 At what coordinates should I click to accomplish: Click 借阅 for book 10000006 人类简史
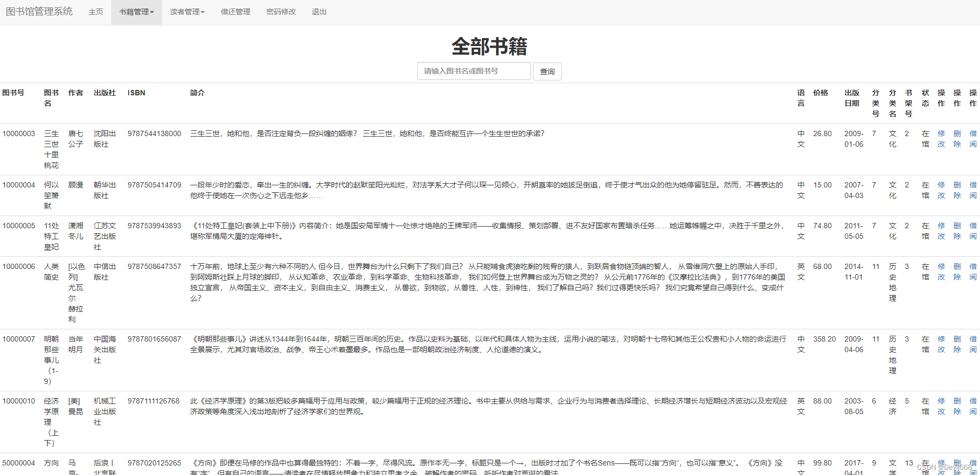tap(973, 272)
